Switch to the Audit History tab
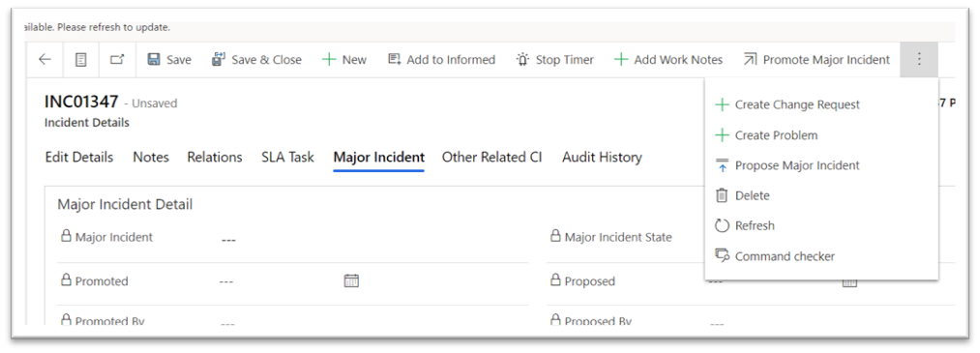This screenshot has height=353, width=980. pos(602,158)
